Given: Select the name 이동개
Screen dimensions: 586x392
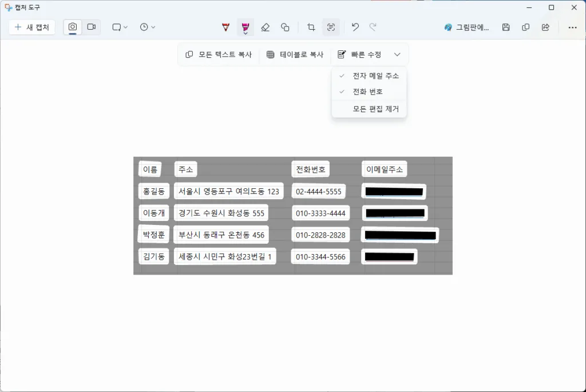Looking at the screenshot, I should pos(154,213).
